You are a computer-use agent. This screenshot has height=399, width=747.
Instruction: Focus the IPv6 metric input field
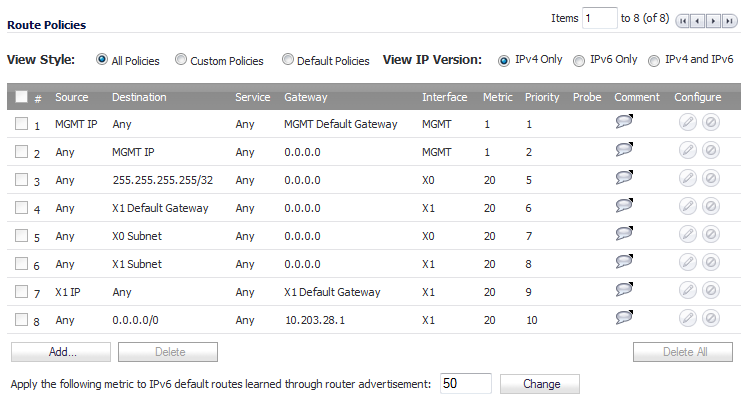pyautogui.click(x=465, y=383)
